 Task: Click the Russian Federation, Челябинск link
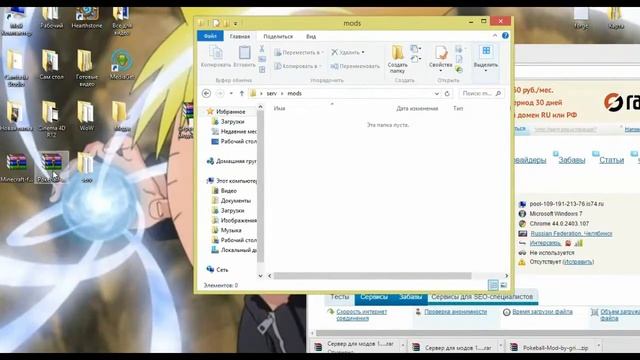click(x=571, y=233)
